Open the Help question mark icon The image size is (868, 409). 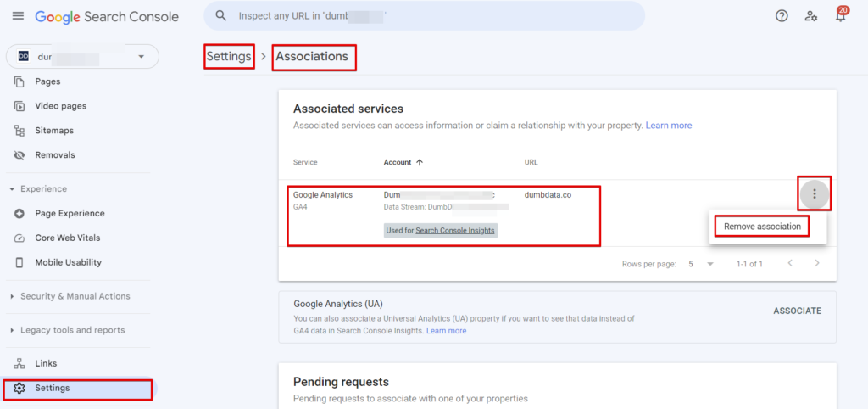pyautogui.click(x=781, y=16)
